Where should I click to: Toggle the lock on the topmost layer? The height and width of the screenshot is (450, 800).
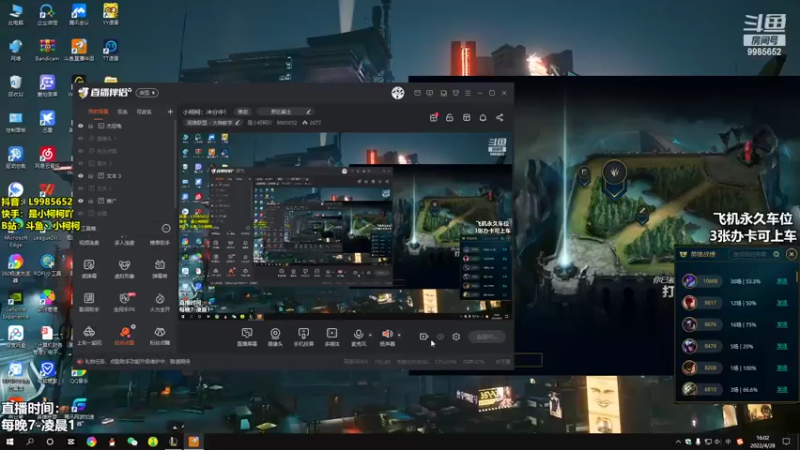pyautogui.click(x=91, y=126)
